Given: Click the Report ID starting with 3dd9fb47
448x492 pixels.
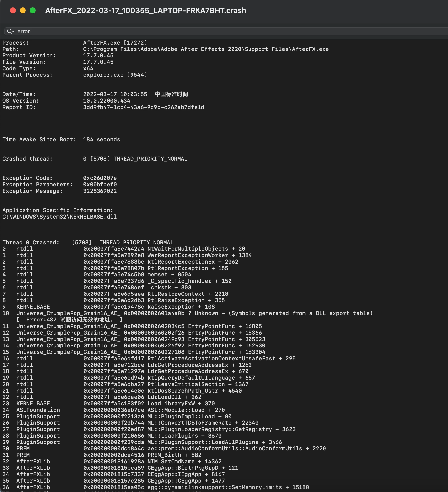Looking at the screenshot, I should (144, 107).
